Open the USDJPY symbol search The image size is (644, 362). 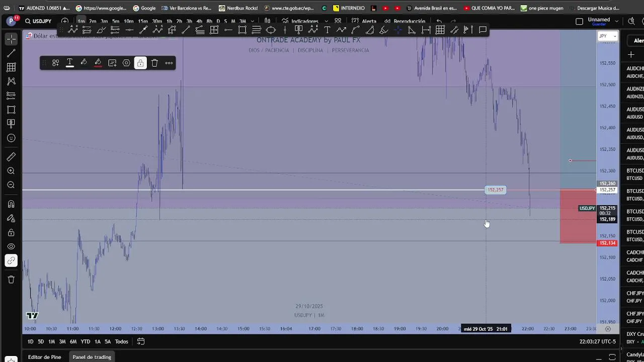pyautogui.click(x=38, y=21)
